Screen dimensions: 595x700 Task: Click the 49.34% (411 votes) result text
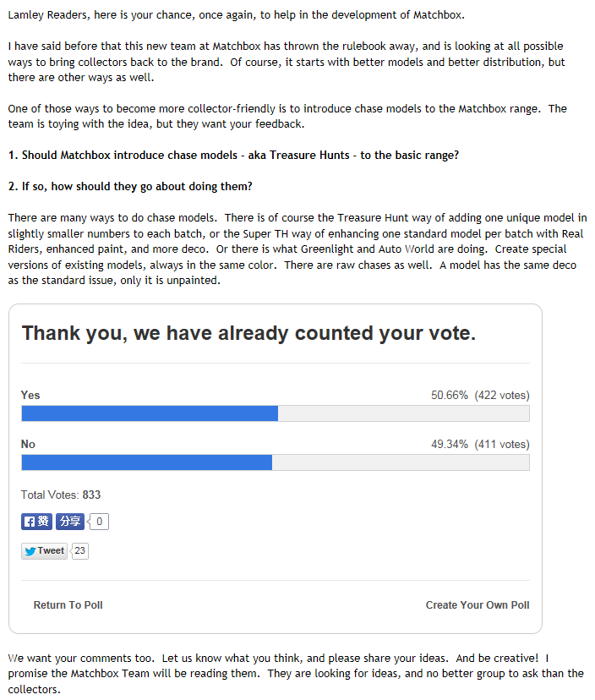[480, 445]
